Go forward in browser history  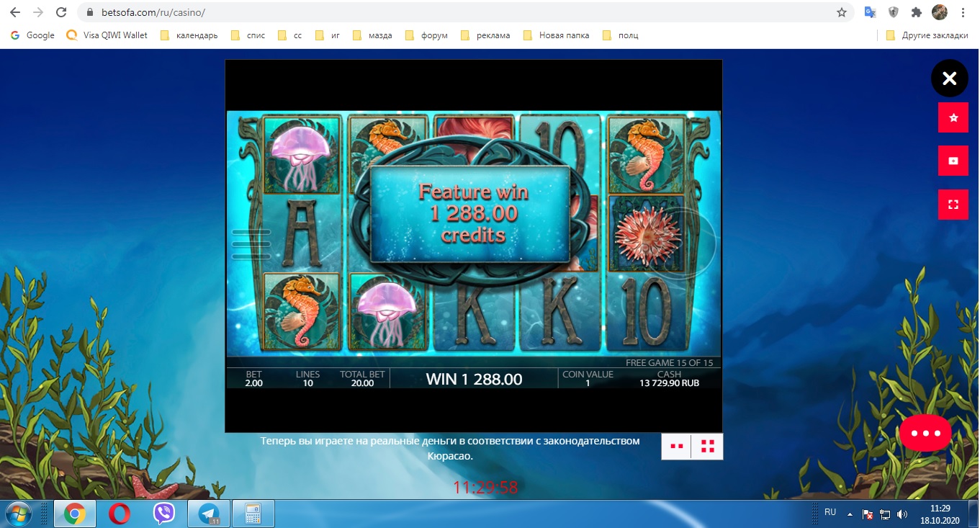click(x=38, y=12)
